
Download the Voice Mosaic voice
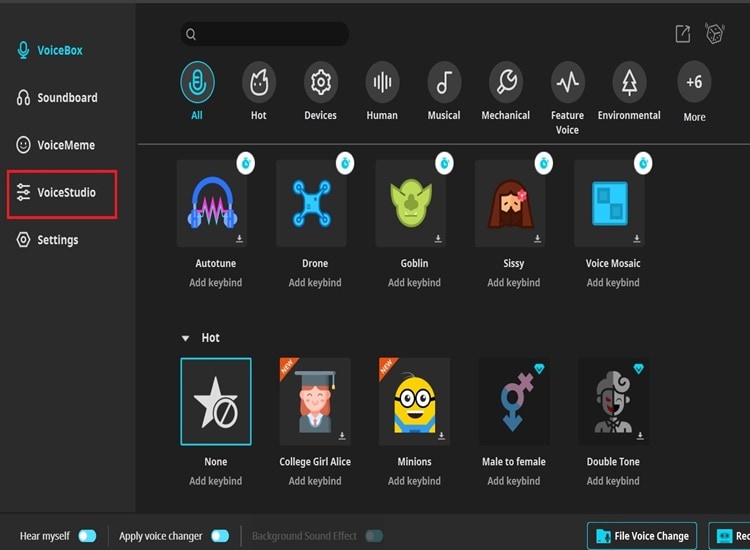[637, 239]
